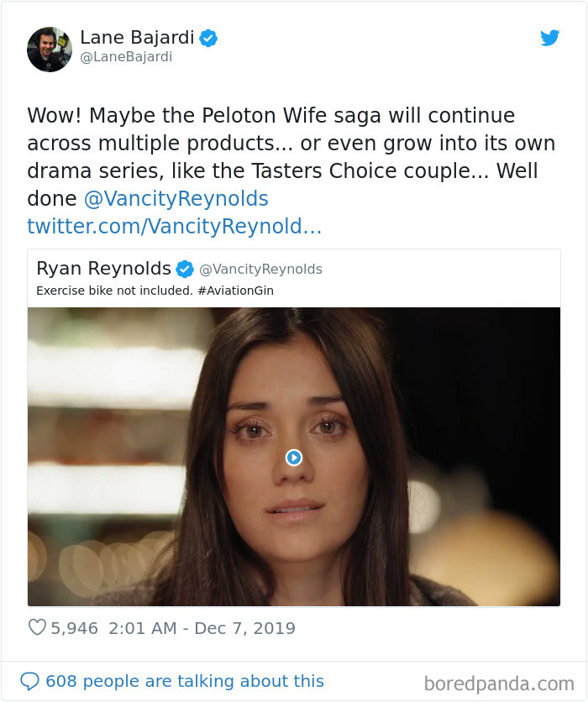Click the reply speech bubble icon
Image resolution: width=588 pixels, height=702 pixels.
click(30, 680)
